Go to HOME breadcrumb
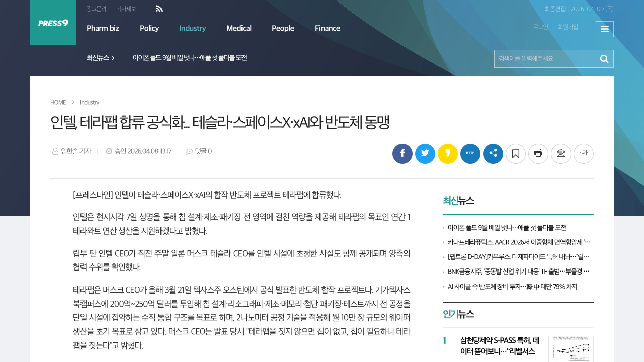The height and width of the screenshot is (362, 644). pyautogui.click(x=58, y=102)
